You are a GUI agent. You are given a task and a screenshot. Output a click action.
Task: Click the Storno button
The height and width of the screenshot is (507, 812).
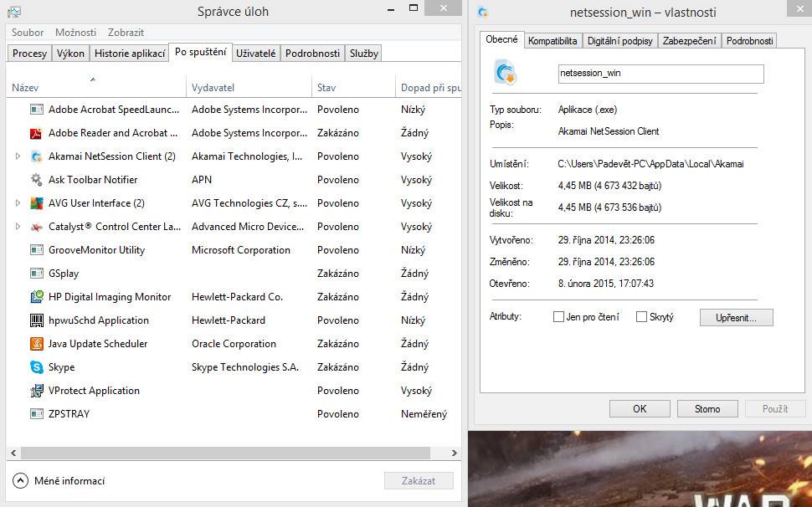707,409
